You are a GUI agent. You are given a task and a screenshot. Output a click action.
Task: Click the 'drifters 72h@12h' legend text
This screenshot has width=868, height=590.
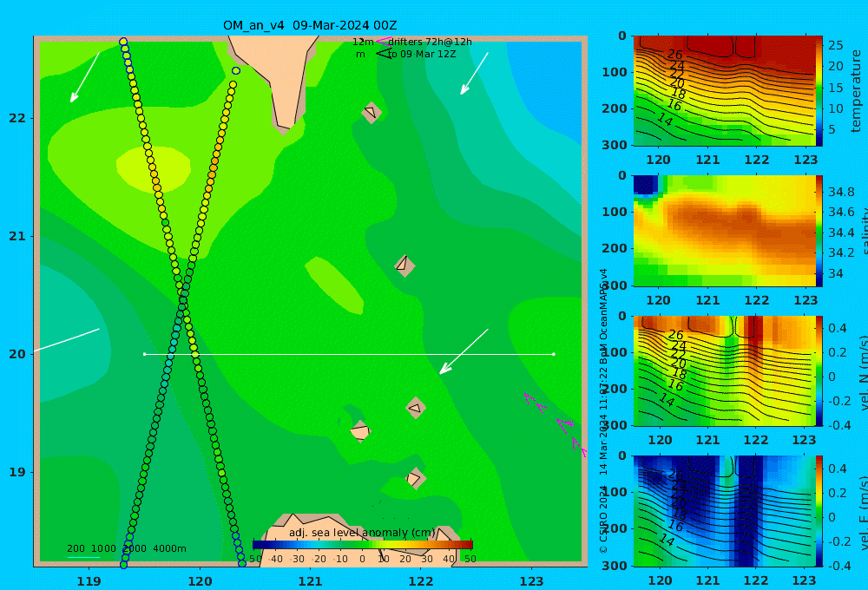click(431, 42)
